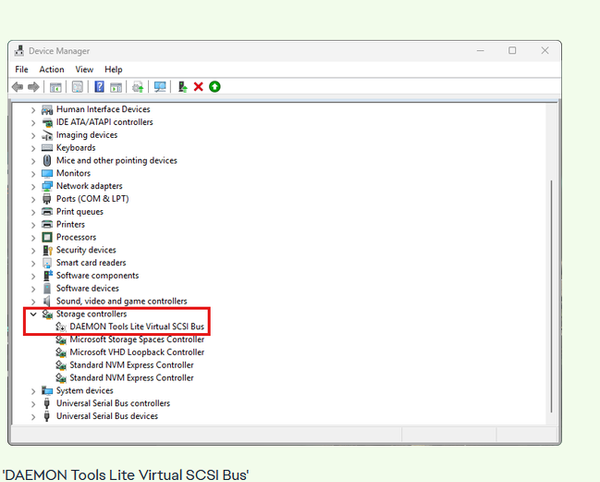This screenshot has height=482, width=600.
Task: Select the Printers label
Action: (70, 224)
